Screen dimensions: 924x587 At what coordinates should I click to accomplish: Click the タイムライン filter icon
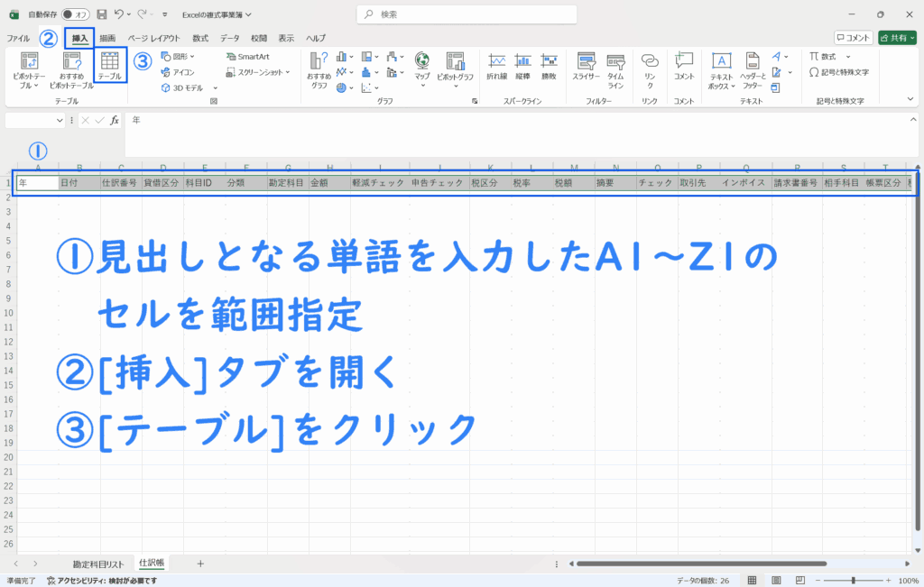pos(615,66)
